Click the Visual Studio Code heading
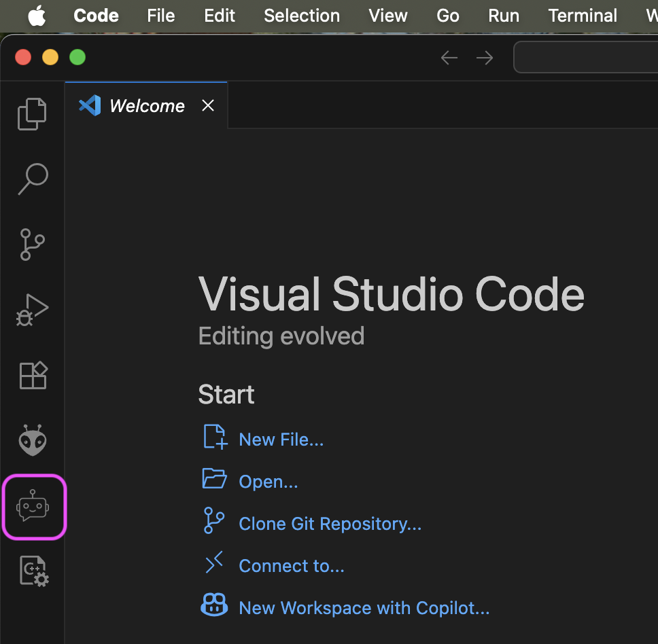 tap(391, 294)
